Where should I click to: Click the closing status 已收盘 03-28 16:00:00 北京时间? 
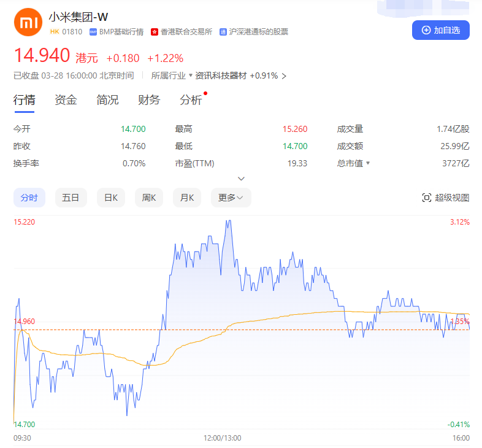pyautogui.click(x=74, y=75)
